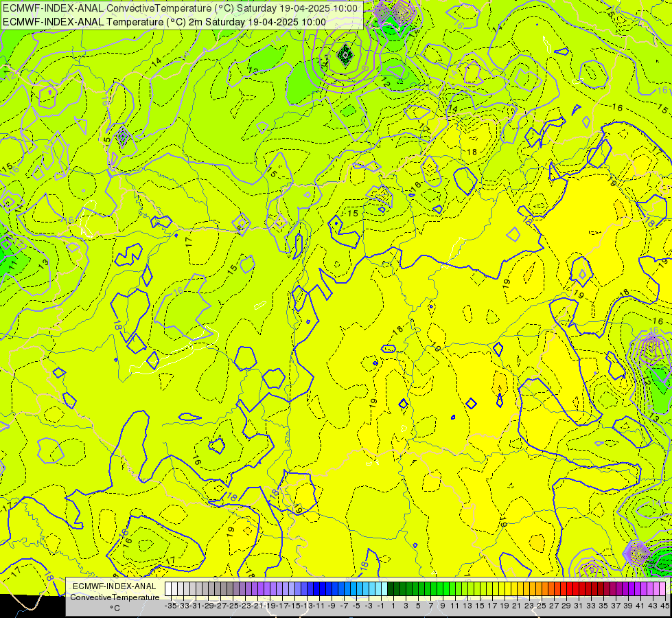Click the orange swatch above legend value 25
672x618 pixels.
click(x=539, y=589)
